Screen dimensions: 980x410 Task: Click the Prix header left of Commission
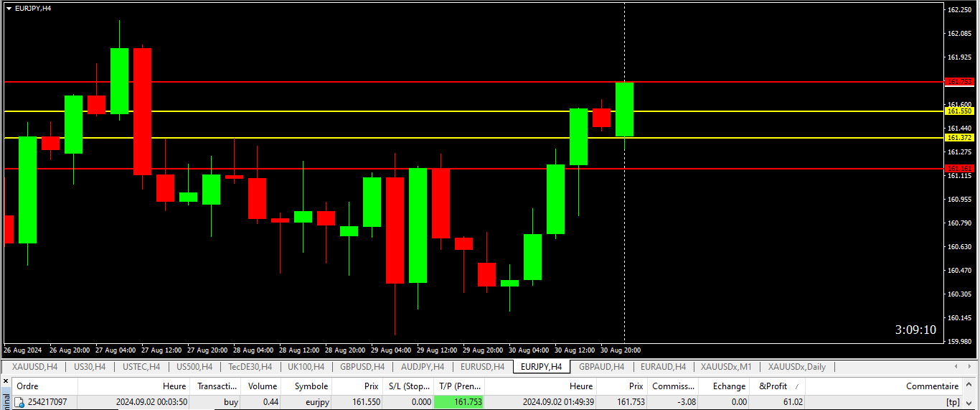pyautogui.click(x=622, y=386)
